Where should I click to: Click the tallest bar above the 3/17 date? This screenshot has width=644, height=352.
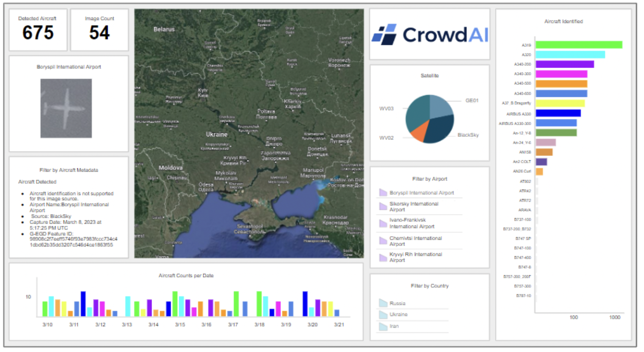coord(235,305)
